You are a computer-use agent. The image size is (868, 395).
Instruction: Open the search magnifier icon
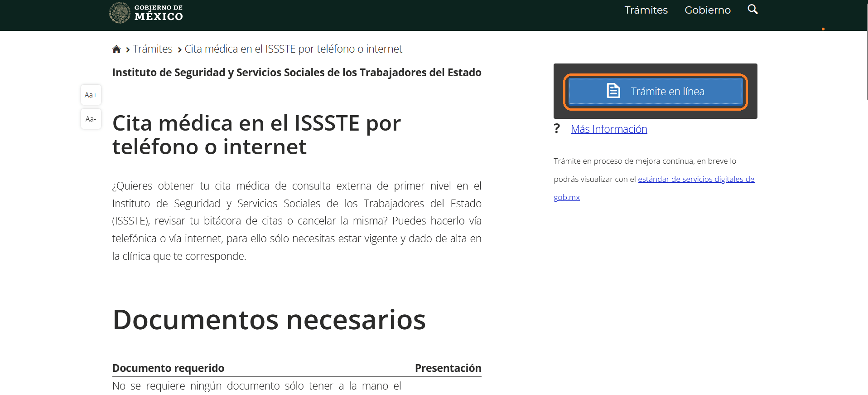(752, 10)
